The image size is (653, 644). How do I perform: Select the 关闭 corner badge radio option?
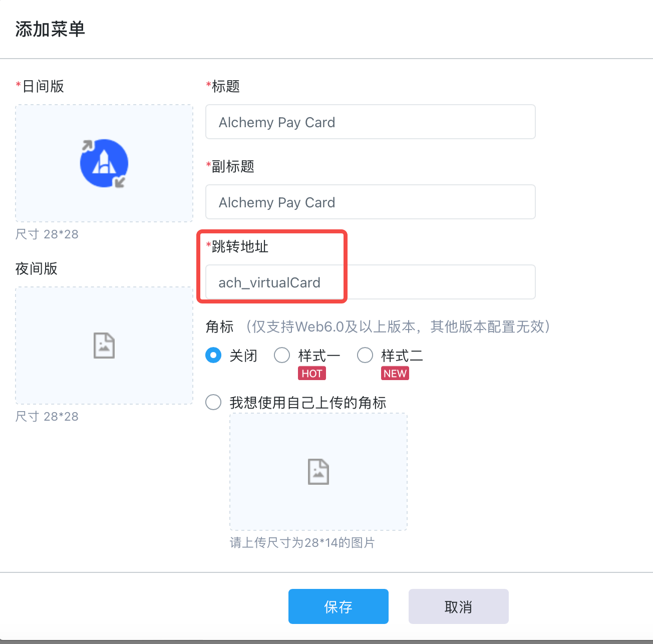[213, 356]
